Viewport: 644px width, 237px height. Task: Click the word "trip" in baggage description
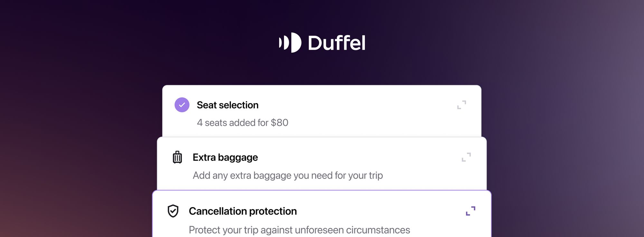tap(376, 175)
